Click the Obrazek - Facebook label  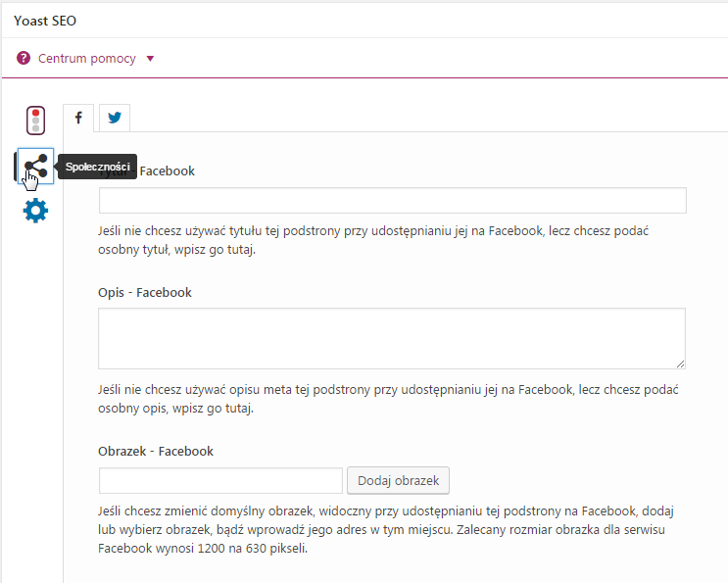point(156,451)
